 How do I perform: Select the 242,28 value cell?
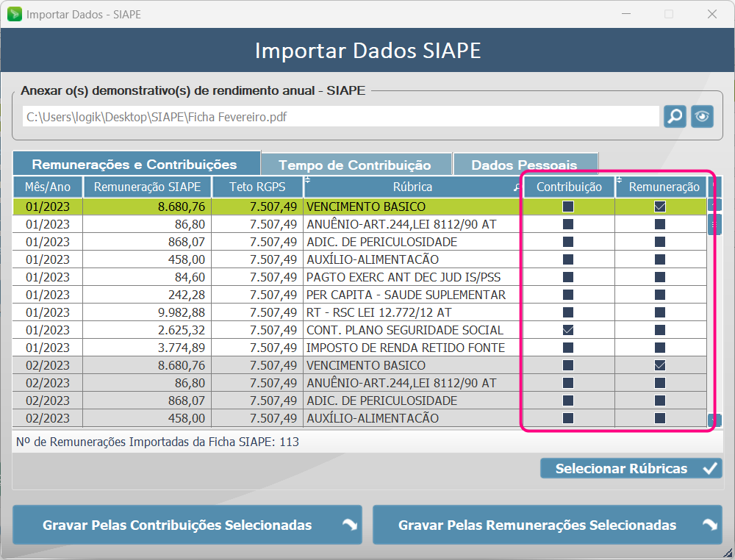147,295
